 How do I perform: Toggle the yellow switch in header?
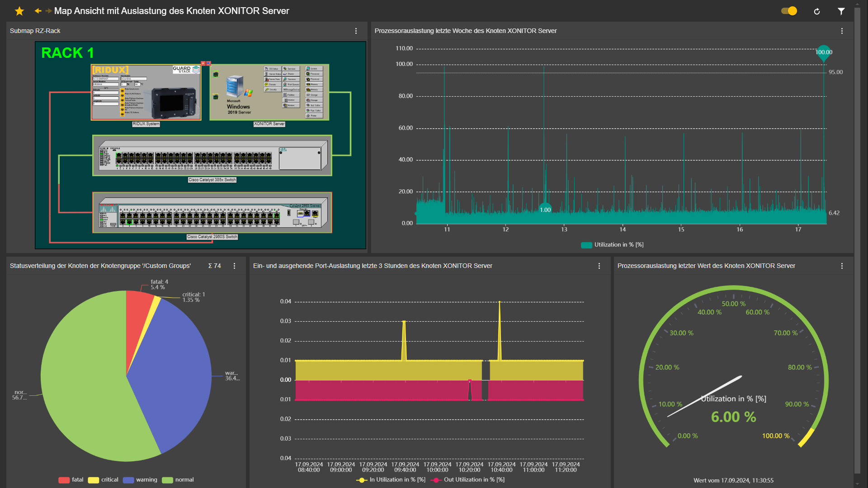[789, 11]
